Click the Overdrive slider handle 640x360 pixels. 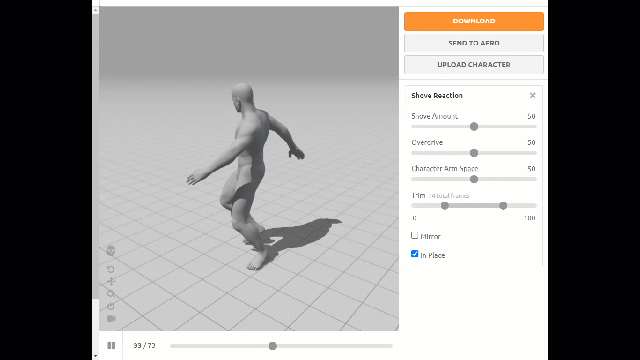tap(474, 153)
